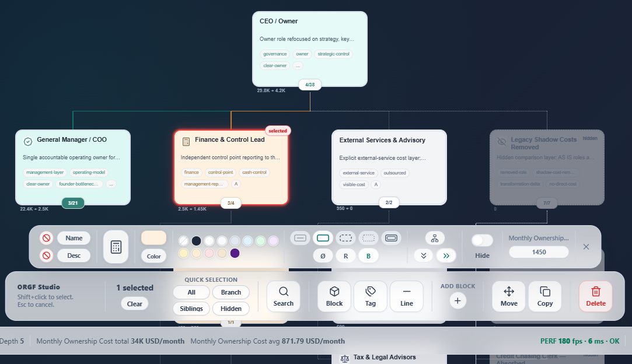The height and width of the screenshot is (364, 632).
Task: Click the Name button
Action: pyautogui.click(x=74, y=238)
